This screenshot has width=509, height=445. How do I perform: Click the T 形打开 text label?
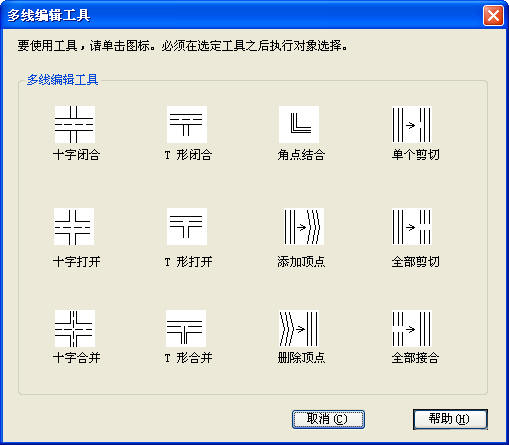(189, 262)
